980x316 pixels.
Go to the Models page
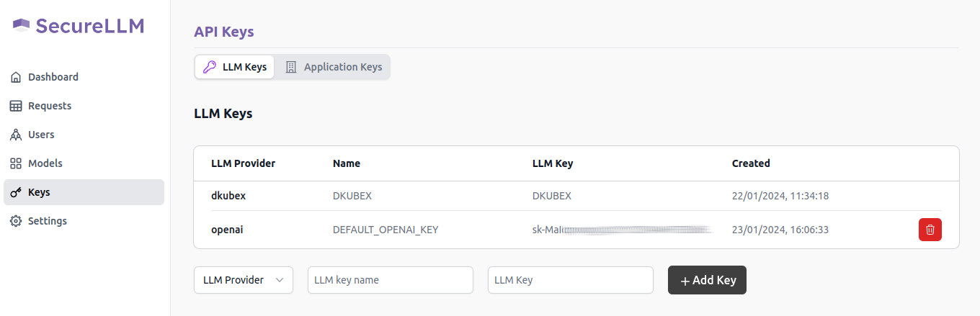tap(45, 163)
